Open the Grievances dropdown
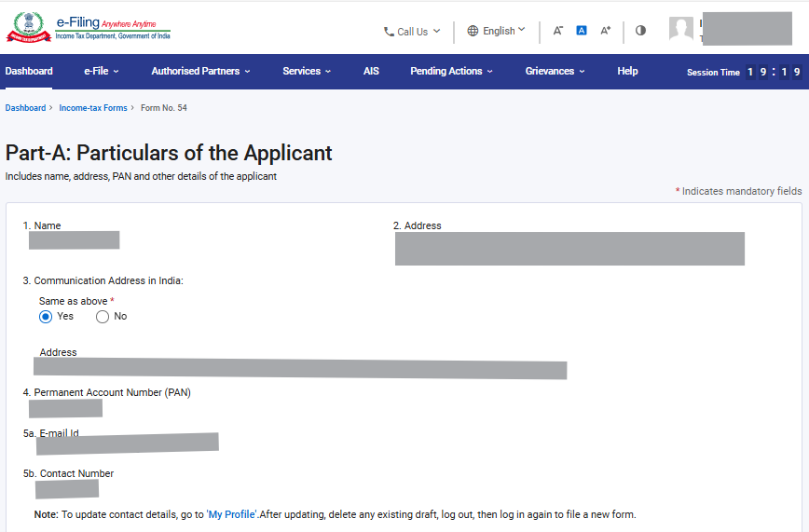809x532 pixels. pos(555,71)
